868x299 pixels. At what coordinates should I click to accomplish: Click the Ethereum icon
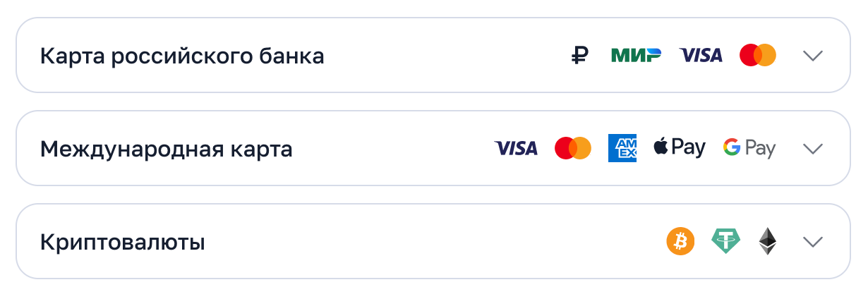767,241
